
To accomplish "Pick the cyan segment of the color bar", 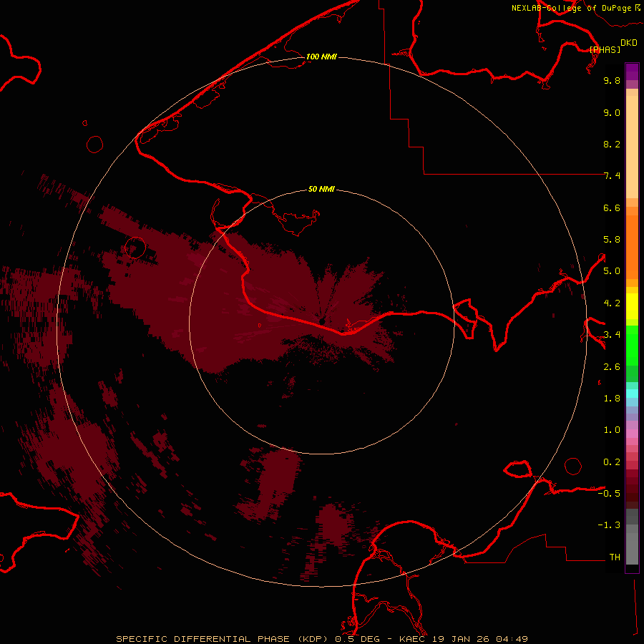I will (632, 393).
